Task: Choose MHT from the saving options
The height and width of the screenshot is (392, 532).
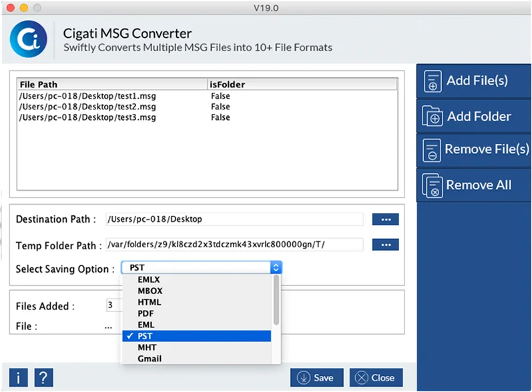Action: pos(197,347)
